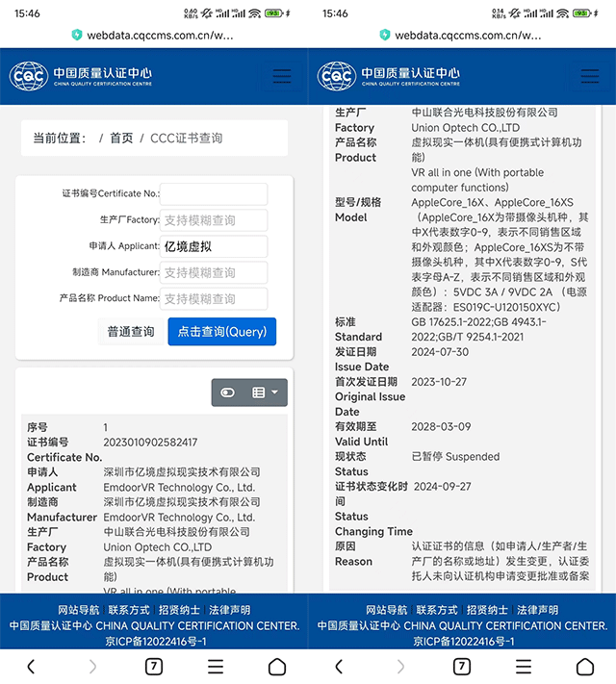
Task: Tap browser home icon on right phone
Action: click(x=585, y=667)
